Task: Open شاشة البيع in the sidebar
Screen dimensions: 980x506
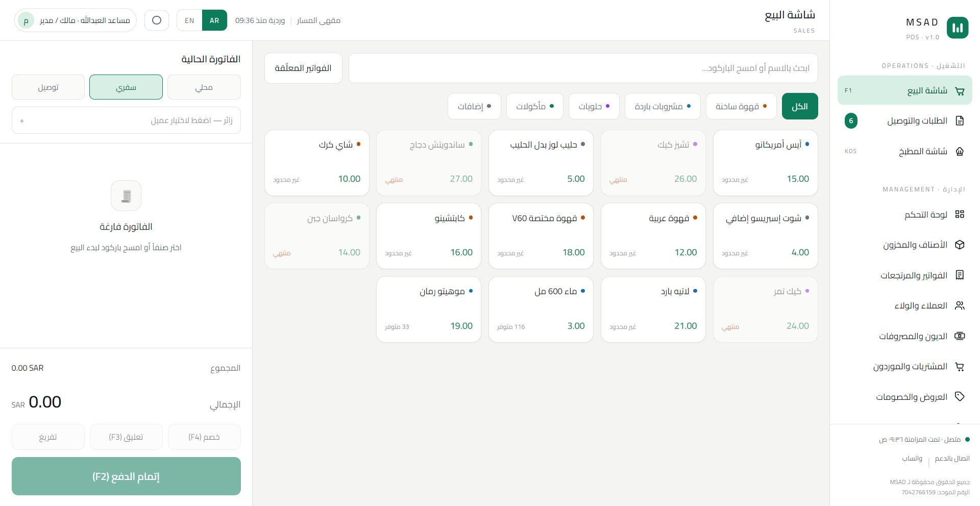Action: pos(904,90)
